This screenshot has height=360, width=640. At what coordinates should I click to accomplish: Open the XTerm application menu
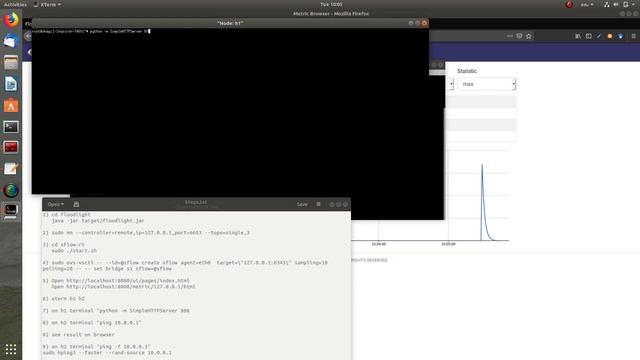tap(47, 4)
